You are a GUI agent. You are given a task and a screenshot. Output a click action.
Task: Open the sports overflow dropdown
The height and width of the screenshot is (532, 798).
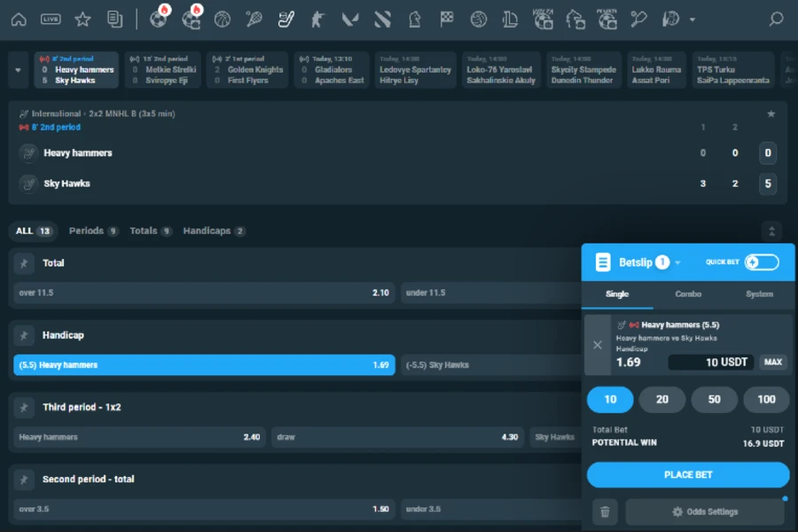(692, 18)
